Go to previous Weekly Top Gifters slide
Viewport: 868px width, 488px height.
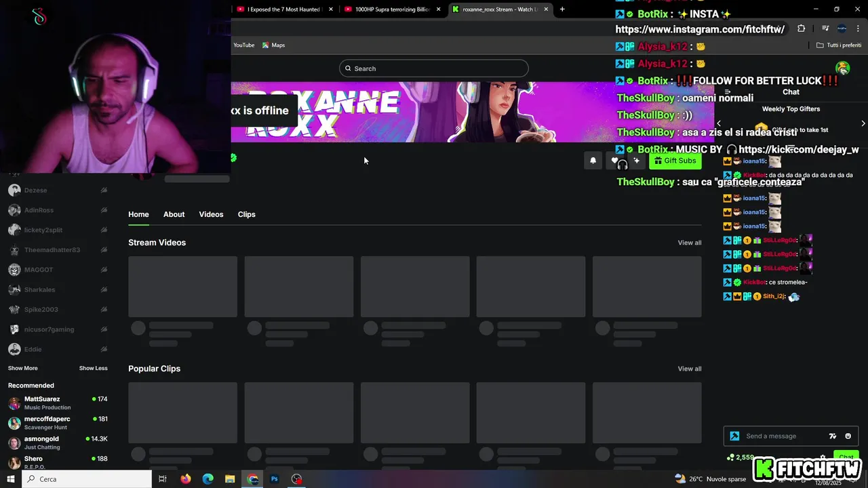pyautogui.click(x=719, y=123)
